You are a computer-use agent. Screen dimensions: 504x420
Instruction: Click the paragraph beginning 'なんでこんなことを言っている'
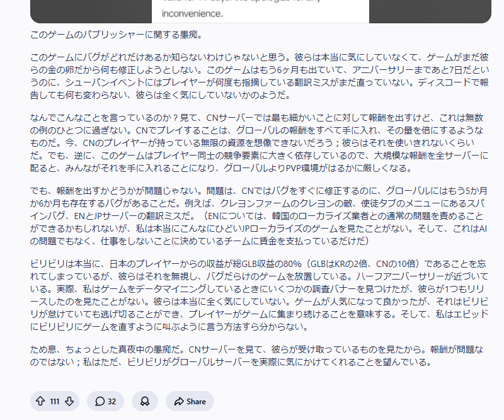pyautogui.click(x=260, y=143)
